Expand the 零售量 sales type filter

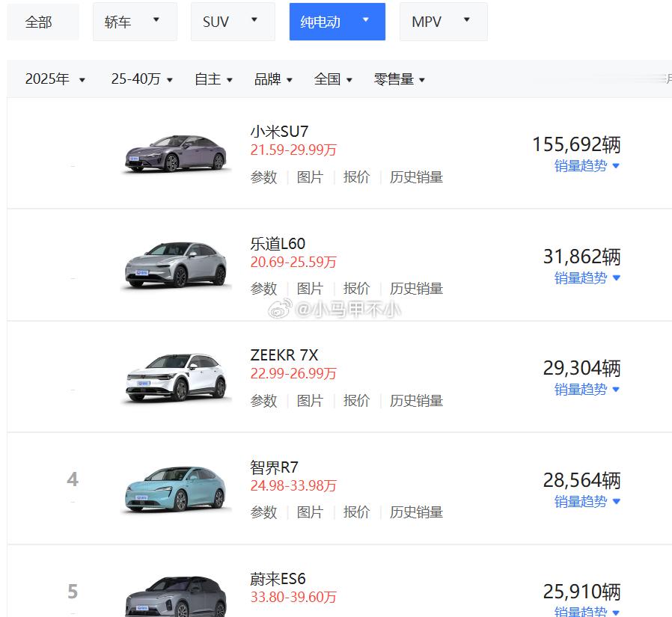coord(400,79)
